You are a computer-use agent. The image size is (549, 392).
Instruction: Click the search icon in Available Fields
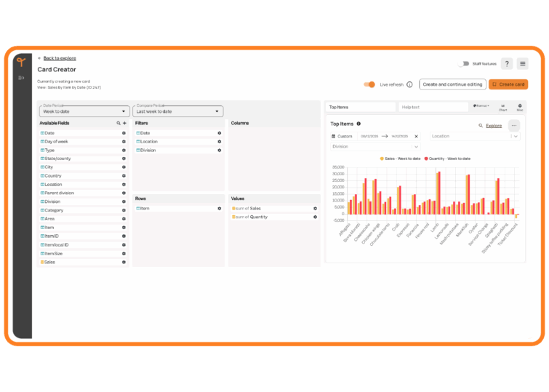(x=119, y=124)
